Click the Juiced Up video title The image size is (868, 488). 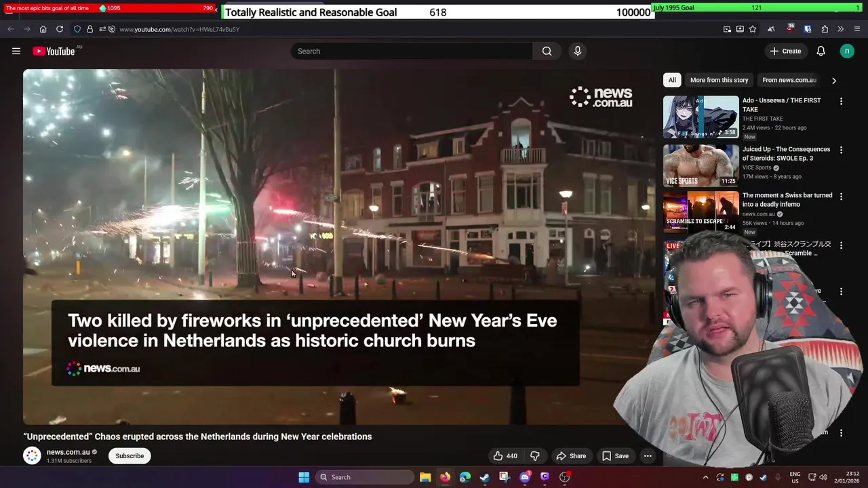(786, 154)
